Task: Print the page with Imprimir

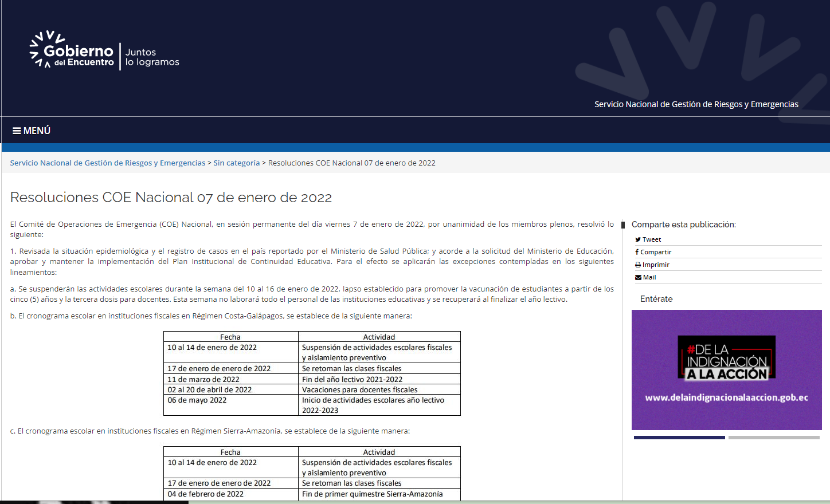Action: pyautogui.click(x=656, y=265)
